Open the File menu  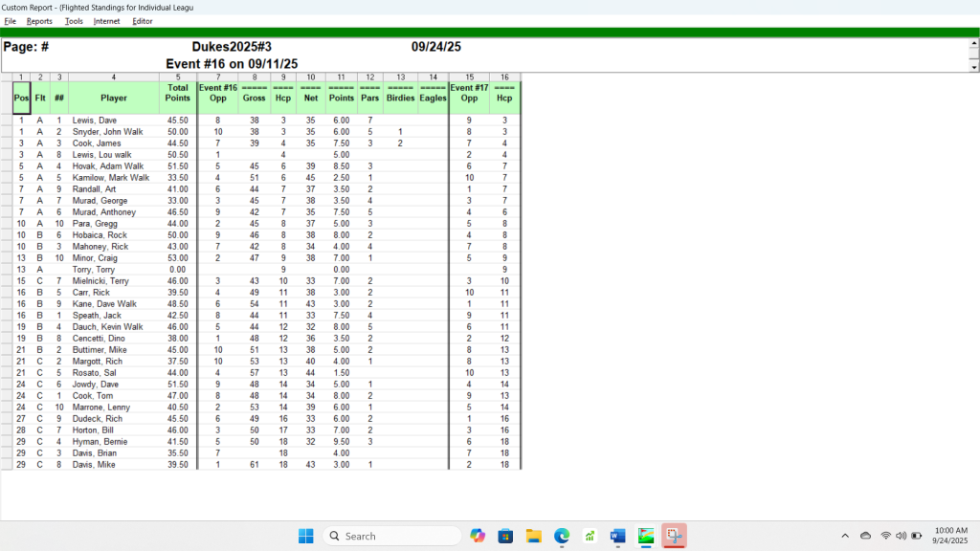(x=10, y=21)
